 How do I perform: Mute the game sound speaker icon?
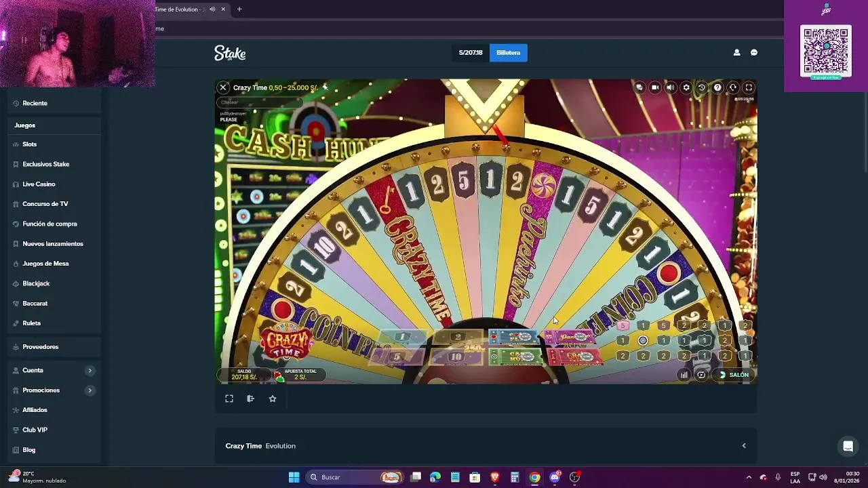pyautogui.click(x=670, y=87)
